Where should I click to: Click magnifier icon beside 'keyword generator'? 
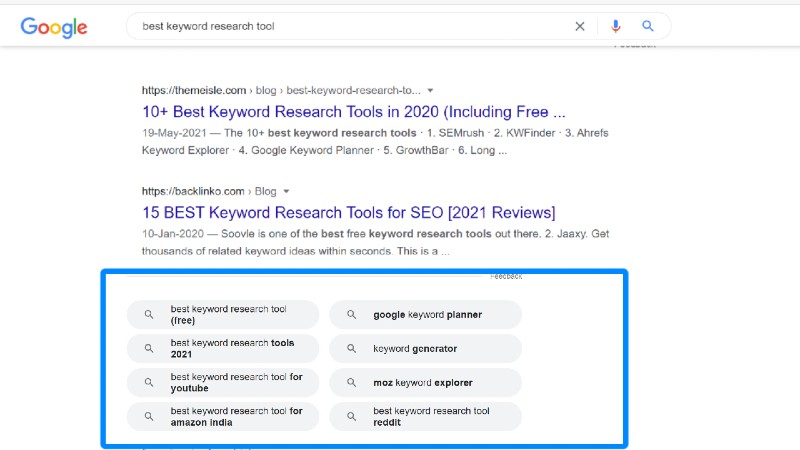click(x=352, y=348)
